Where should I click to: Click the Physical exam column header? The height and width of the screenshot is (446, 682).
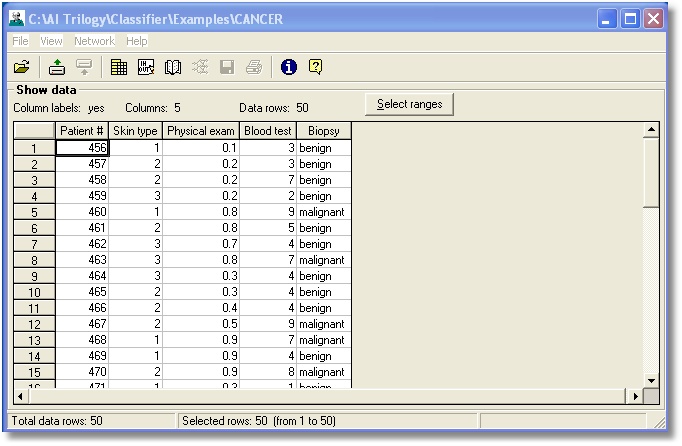click(x=201, y=131)
